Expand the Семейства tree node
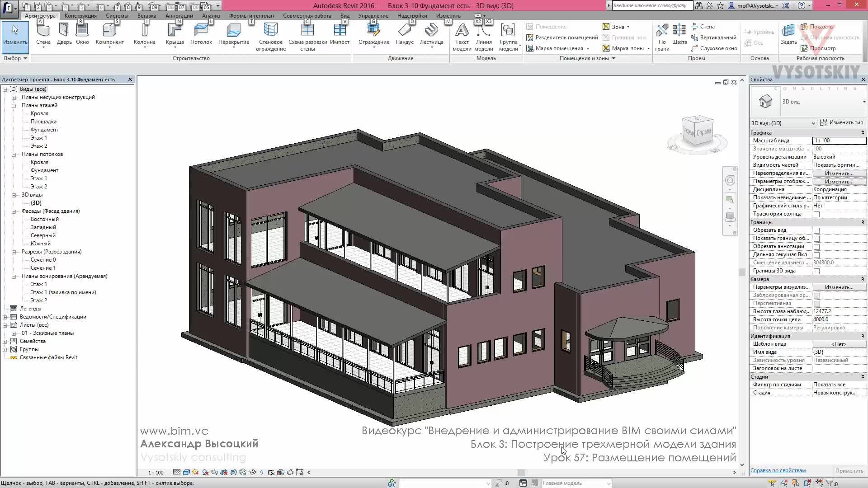 pos(5,342)
